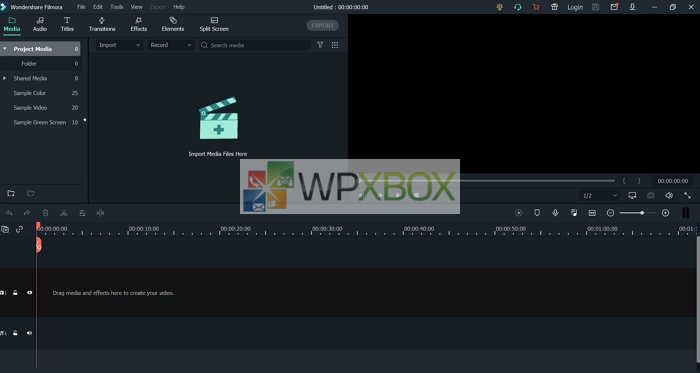Select Sample Green Screen library
Image resolution: width=700 pixels, height=373 pixels.
[x=40, y=122]
